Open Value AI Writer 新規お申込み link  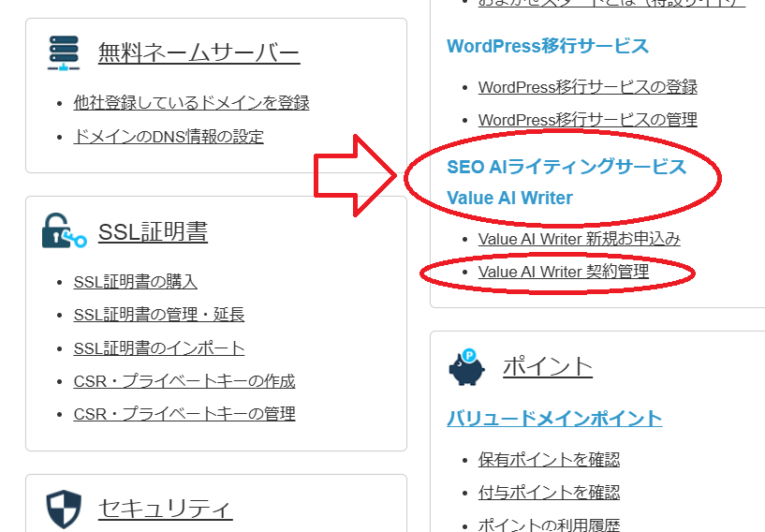pyautogui.click(x=579, y=239)
